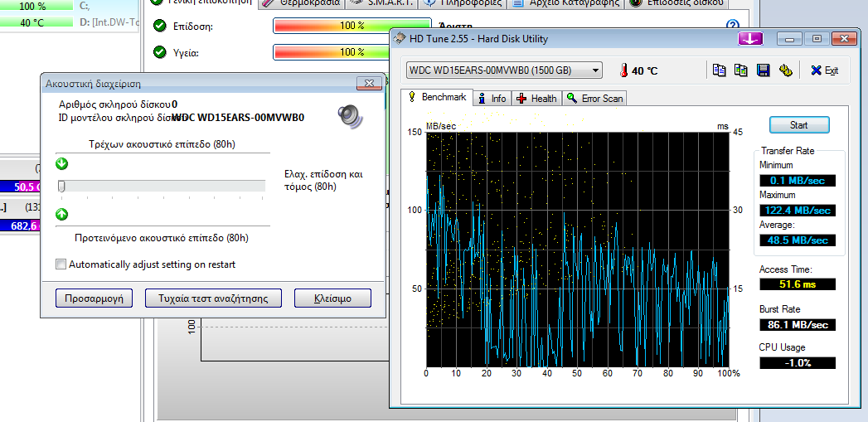Click the Start benchmark button
This screenshot has width=868, height=422.
[799, 125]
